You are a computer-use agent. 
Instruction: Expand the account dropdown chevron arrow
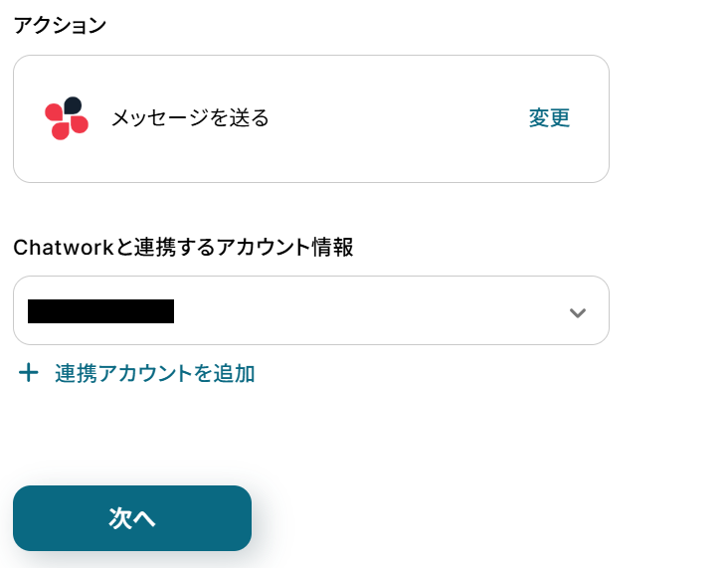tap(577, 312)
